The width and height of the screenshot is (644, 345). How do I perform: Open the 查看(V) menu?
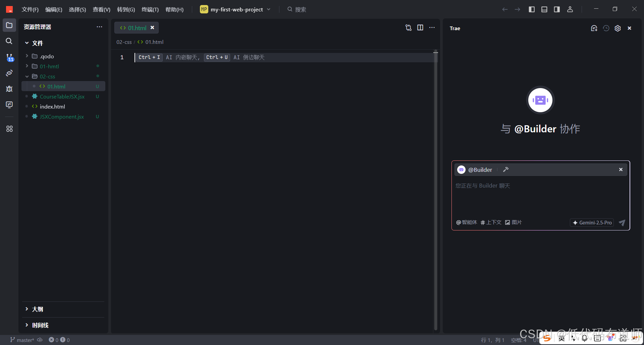tap(101, 9)
